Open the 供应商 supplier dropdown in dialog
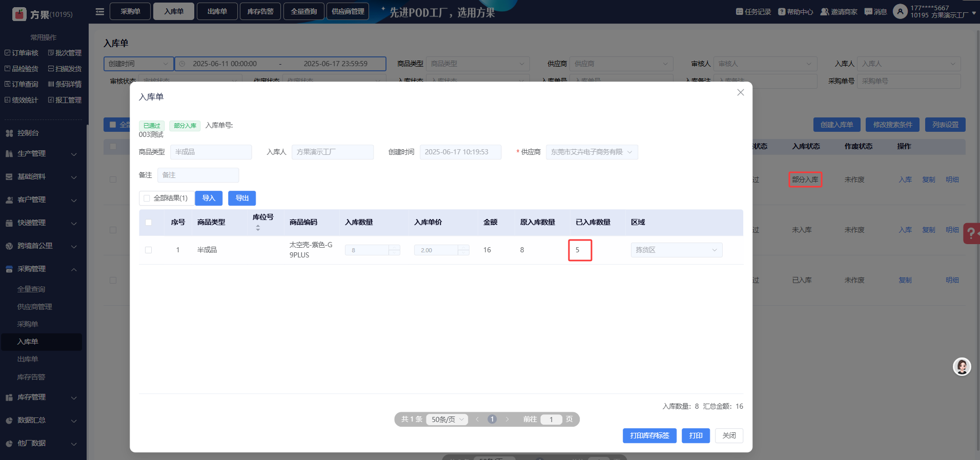The image size is (980, 460). 591,152
